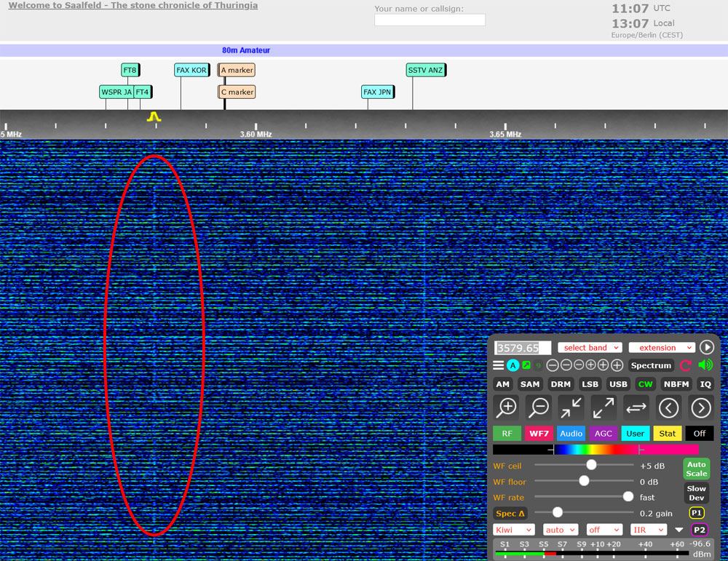
Task: Page waterfall right with the arrow icon
Action: 700,407
